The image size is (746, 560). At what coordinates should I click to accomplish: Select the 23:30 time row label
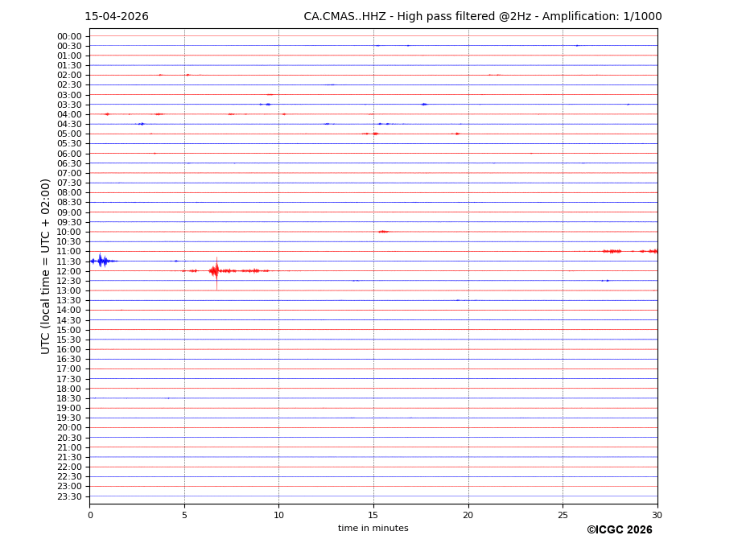69,496
